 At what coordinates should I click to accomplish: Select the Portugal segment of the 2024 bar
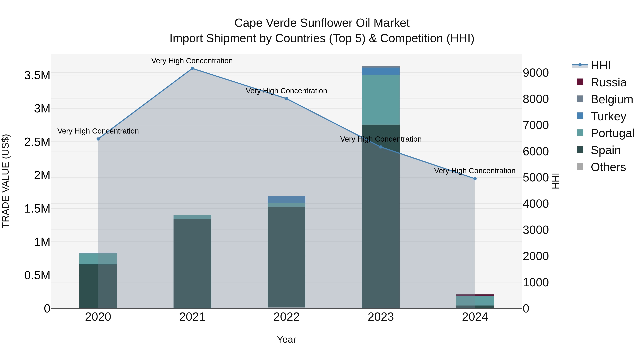coord(475,301)
